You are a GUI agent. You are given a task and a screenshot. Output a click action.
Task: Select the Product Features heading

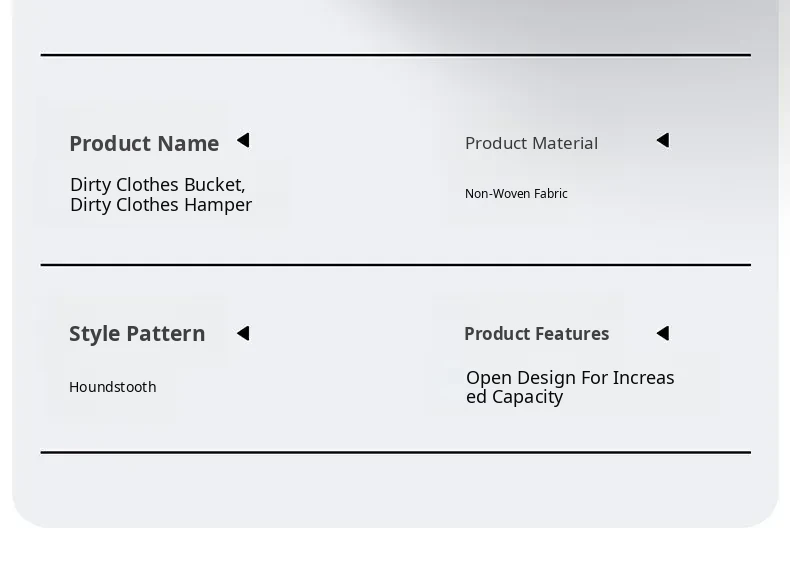[x=536, y=334]
